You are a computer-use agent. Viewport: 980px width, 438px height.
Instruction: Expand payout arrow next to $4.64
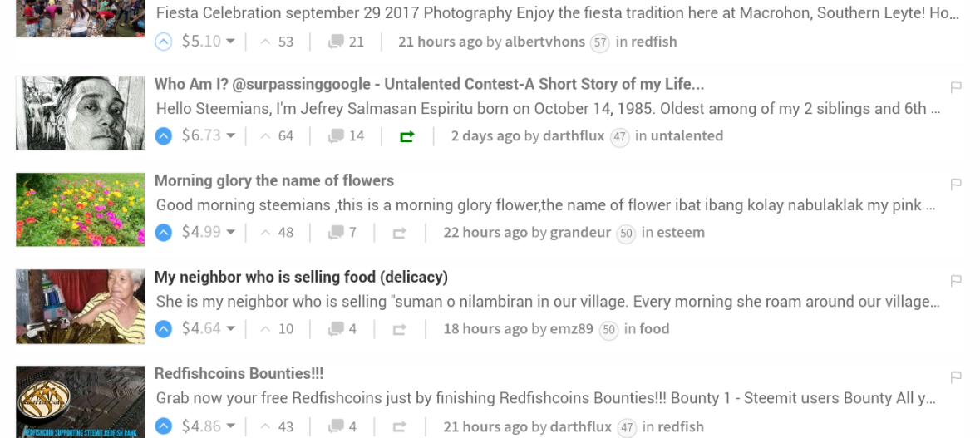point(231,329)
